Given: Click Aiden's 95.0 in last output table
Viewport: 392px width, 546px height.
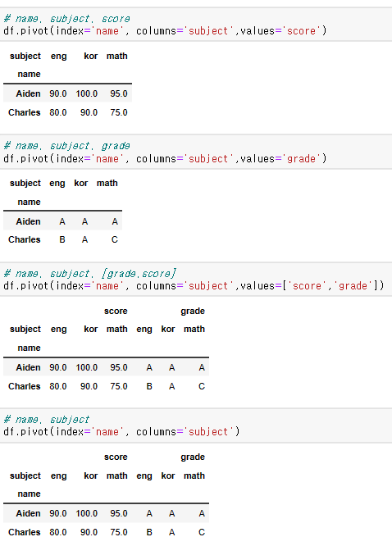Looking at the screenshot, I should tap(119, 513).
